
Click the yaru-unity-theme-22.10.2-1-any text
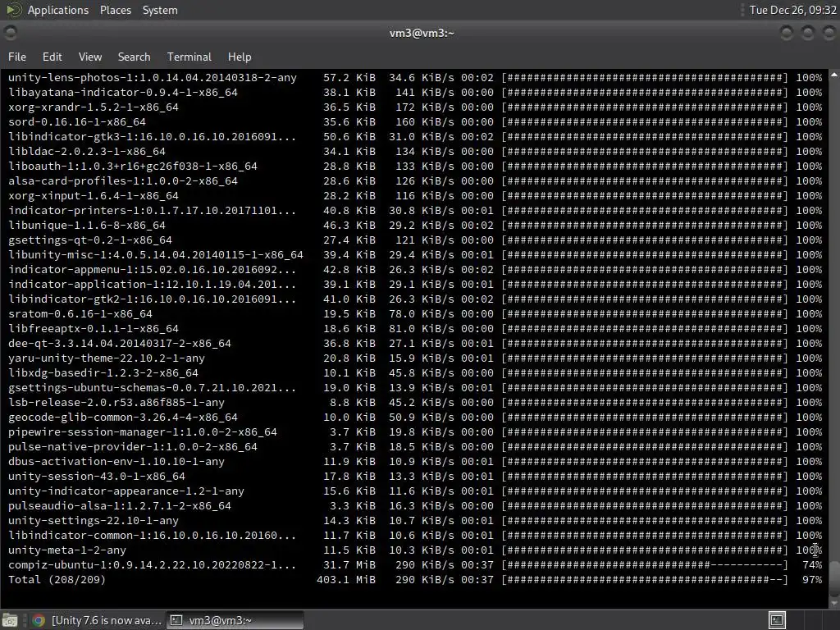point(106,358)
